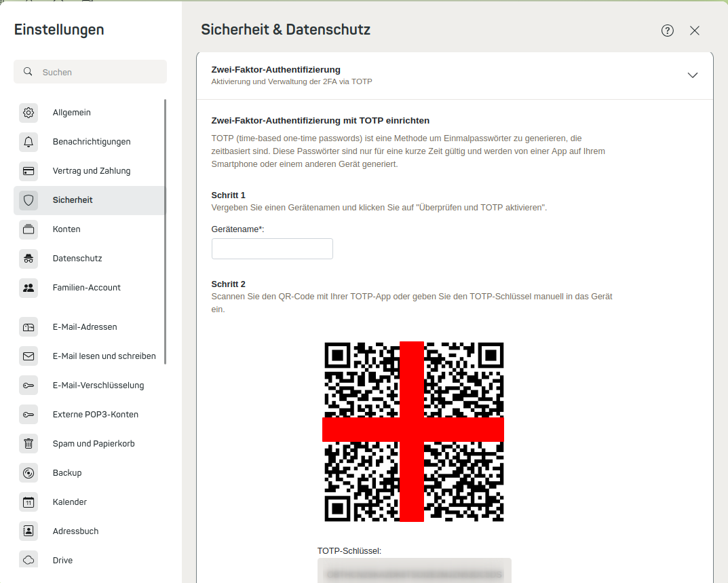
Task: Click the Sicherheit & Datenschutz heading
Action: pos(286,30)
